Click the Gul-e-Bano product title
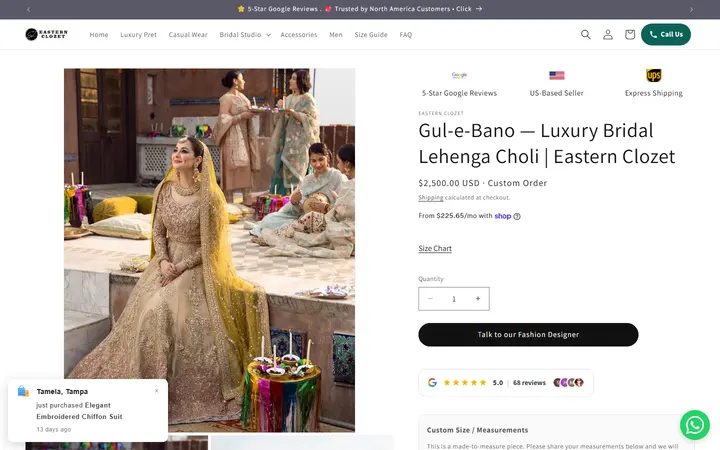720x450 pixels. [x=547, y=143]
